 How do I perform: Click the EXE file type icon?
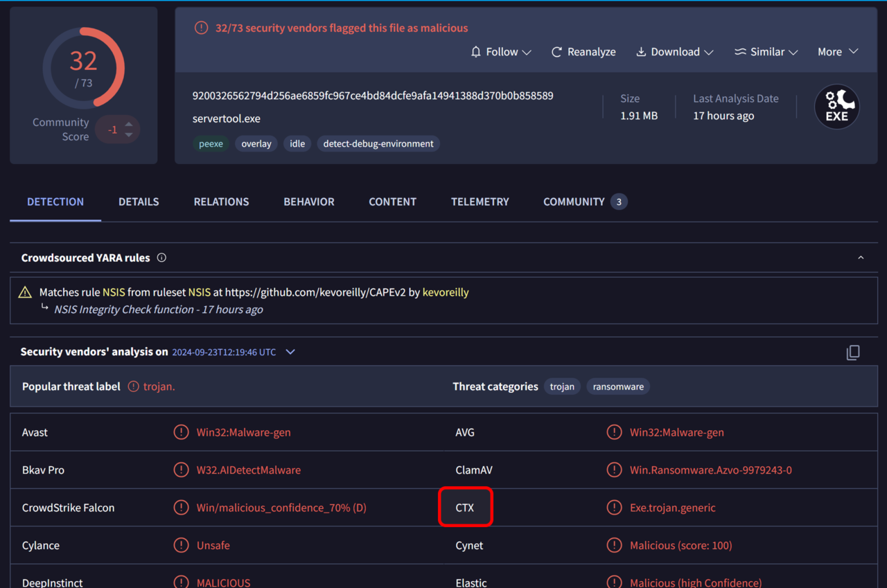point(836,107)
